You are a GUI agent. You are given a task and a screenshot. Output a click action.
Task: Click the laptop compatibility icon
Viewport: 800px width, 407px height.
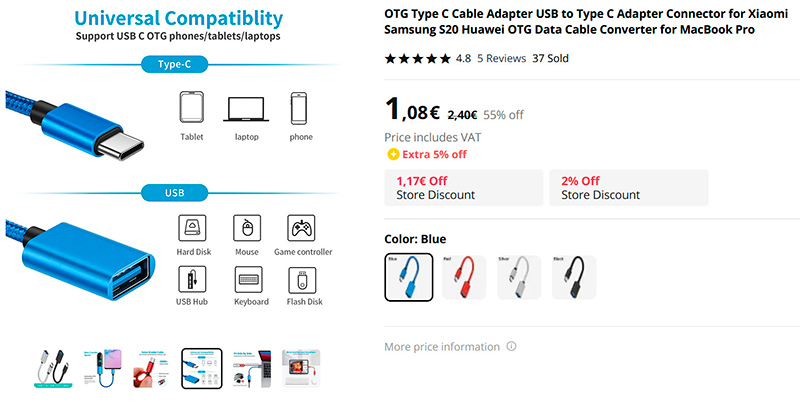[x=246, y=108]
